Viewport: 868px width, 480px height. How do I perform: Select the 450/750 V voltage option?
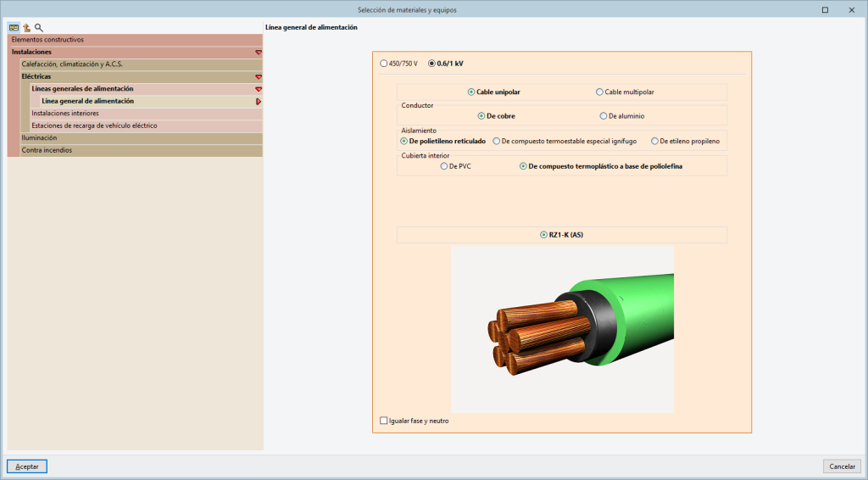click(384, 64)
